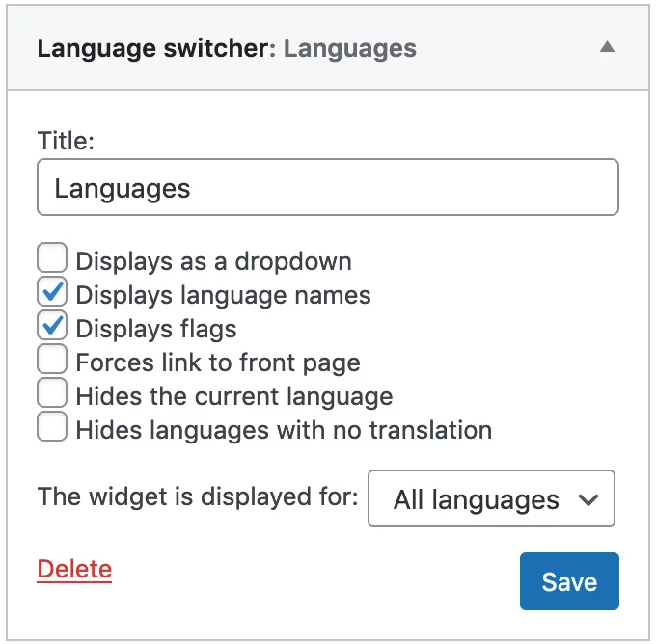
Task: Delete the widget via the Delete link
Action: (74, 570)
